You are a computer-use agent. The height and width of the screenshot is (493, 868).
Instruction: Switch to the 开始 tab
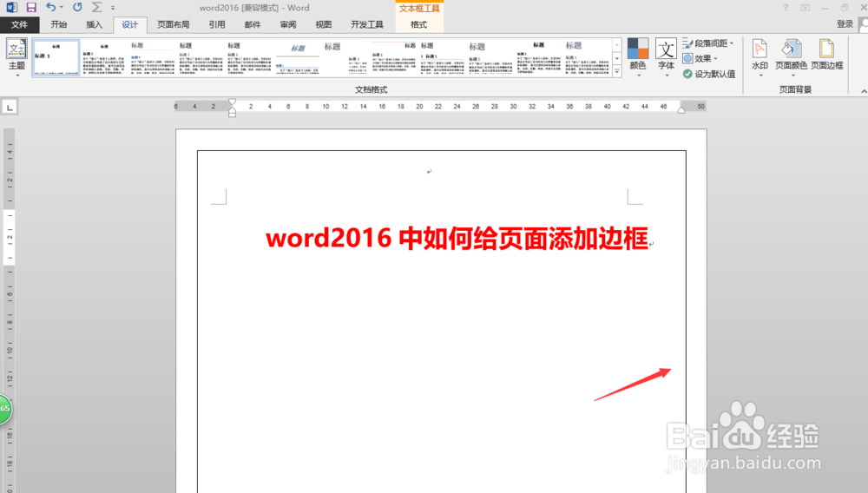(59, 24)
